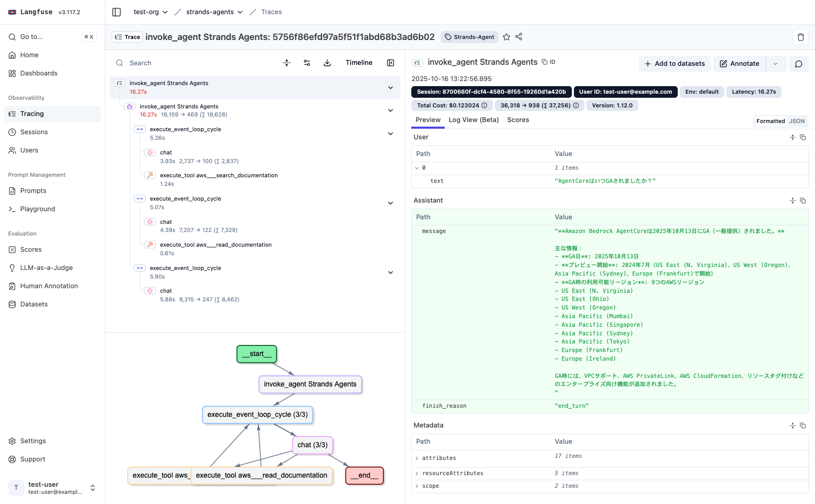Click the Annotate button

coord(740,64)
